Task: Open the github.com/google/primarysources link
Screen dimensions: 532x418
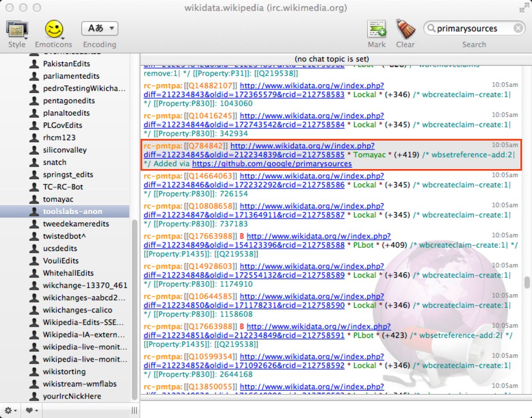Action: (x=272, y=164)
